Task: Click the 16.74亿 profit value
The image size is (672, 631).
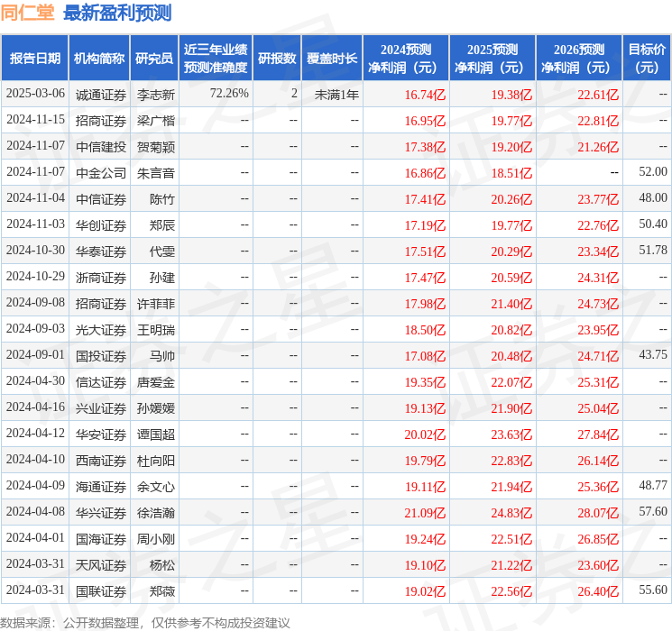Action: (x=425, y=95)
